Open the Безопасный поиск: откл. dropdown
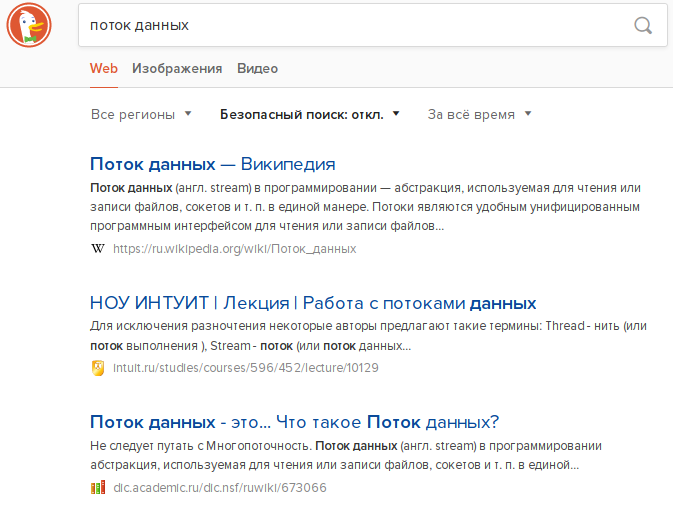The image size is (673, 514). pos(310,114)
